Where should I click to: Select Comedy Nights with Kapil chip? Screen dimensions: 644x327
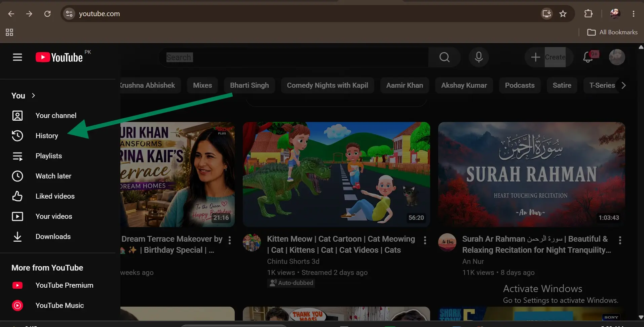(x=328, y=85)
